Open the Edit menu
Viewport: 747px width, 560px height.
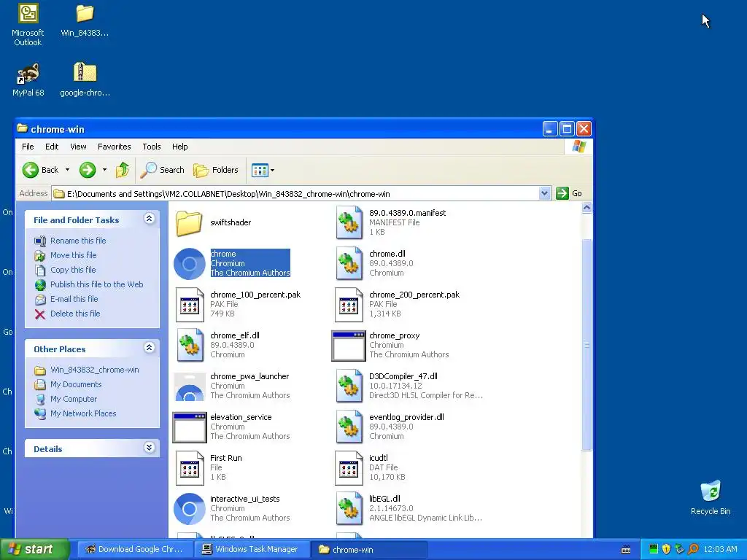tap(52, 147)
